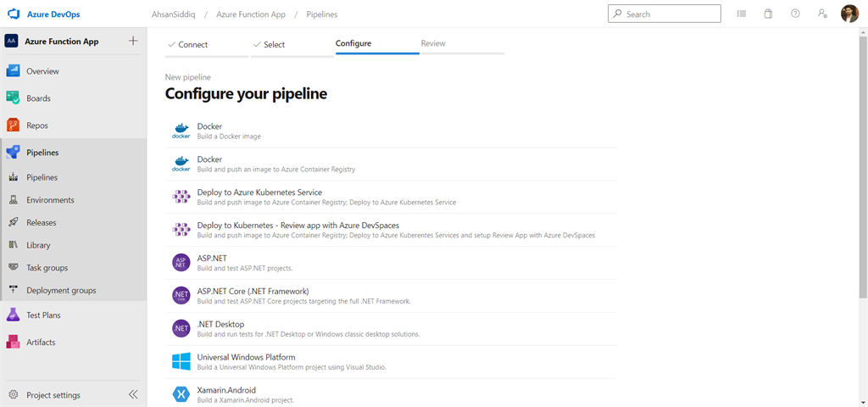The height and width of the screenshot is (407, 868).
Task: Click the Kubernetes Review app DevSpaces icon
Action: click(x=181, y=230)
